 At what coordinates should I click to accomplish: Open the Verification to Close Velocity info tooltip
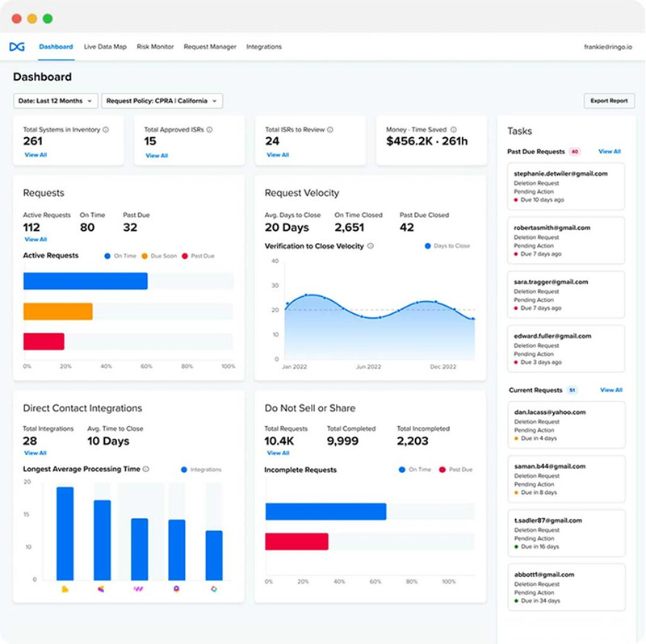coord(371,247)
